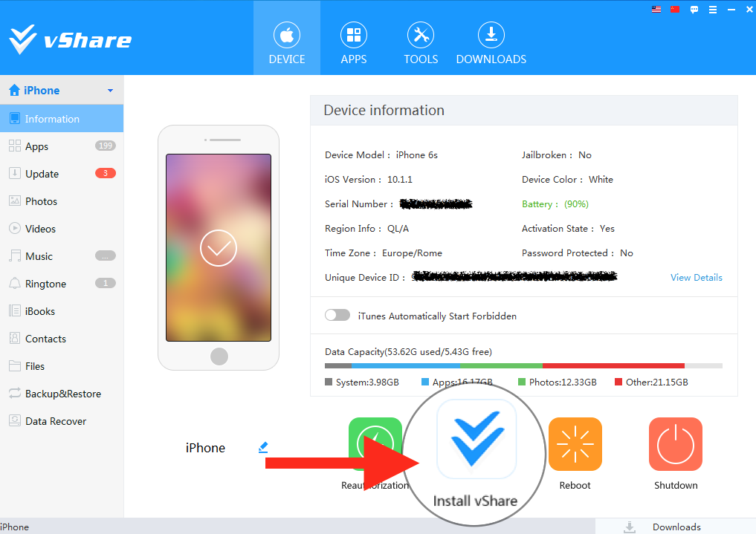The width and height of the screenshot is (756, 534).
Task: Go to the DOWNLOADS tab
Action: (491, 43)
